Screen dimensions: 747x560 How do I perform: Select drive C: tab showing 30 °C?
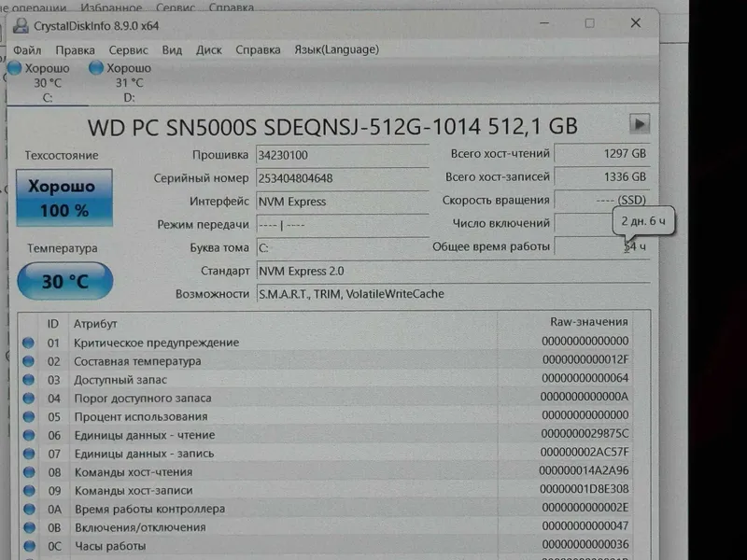point(48,83)
